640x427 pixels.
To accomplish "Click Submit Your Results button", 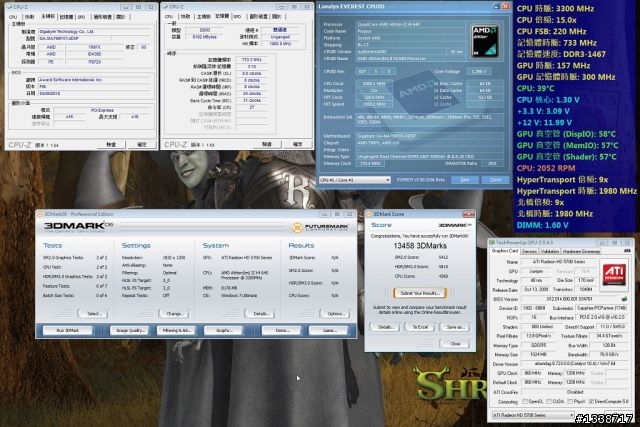I will [420, 293].
